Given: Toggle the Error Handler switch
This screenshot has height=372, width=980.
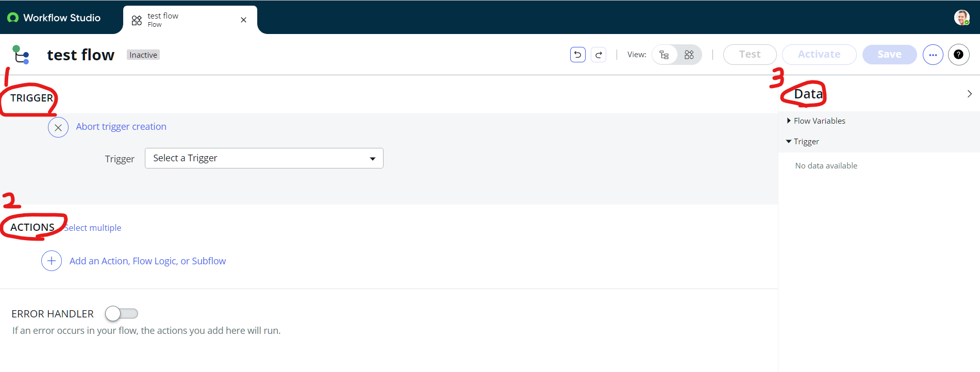Looking at the screenshot, I should (122, 313).
